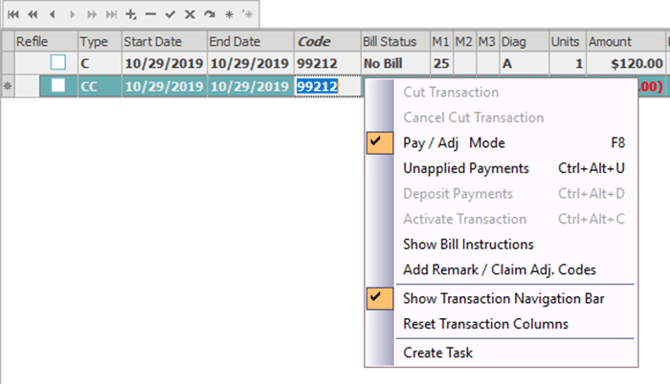Choose Reset Transaction Columns
The image size is (670, 384).
[x=501, y=324]
